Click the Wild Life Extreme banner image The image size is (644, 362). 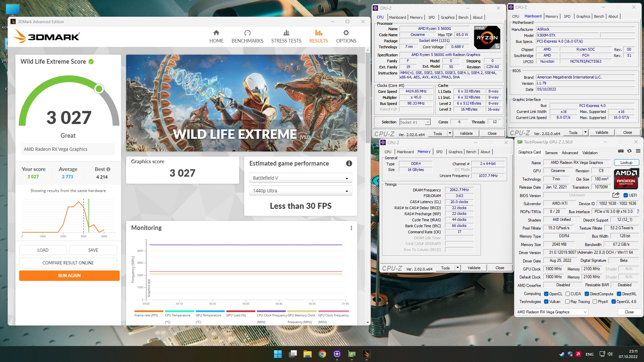click(x=241, y=103)
